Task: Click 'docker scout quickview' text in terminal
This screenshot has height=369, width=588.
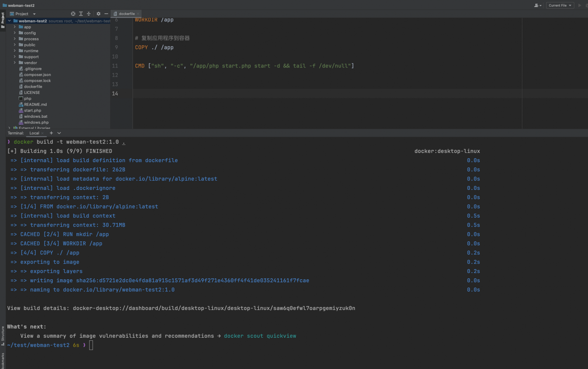Action: (x=260, y=336)
